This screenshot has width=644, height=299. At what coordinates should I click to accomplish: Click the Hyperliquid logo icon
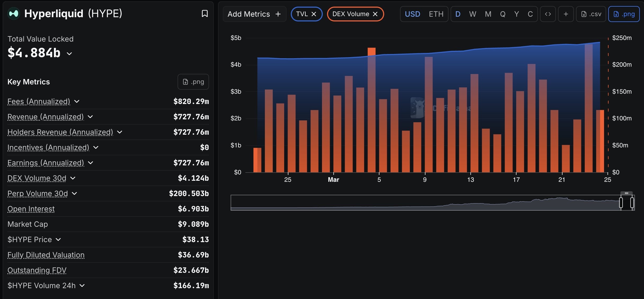[14, 13]
